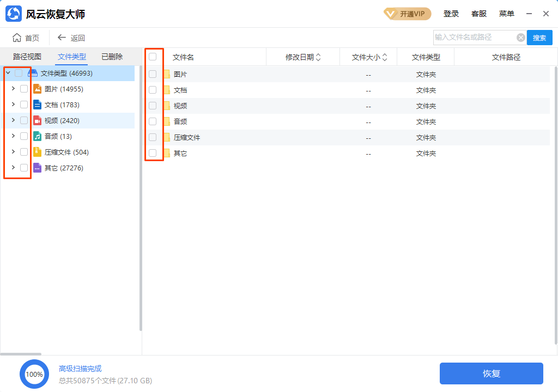Check the 压缩文件 folder row checkbox
The image size is (558, 392).
point(153,137)
